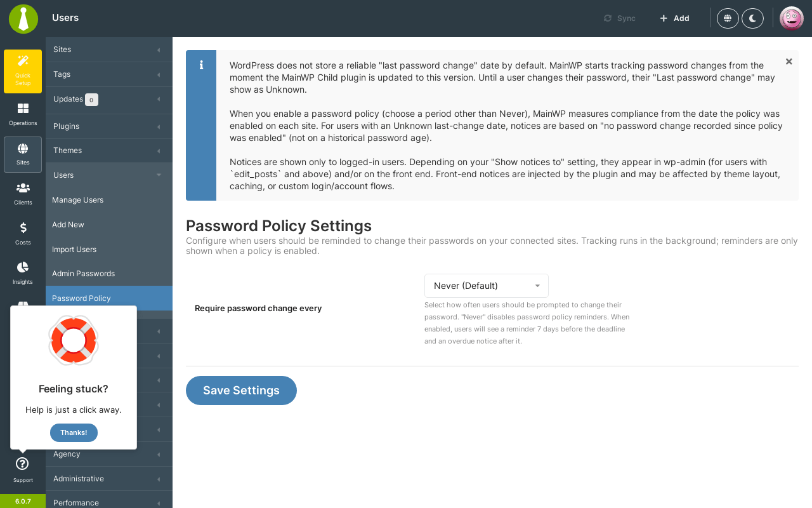Click the globe icon in header
The width and height of the screenshot is (812, 508).
[728, 18]
